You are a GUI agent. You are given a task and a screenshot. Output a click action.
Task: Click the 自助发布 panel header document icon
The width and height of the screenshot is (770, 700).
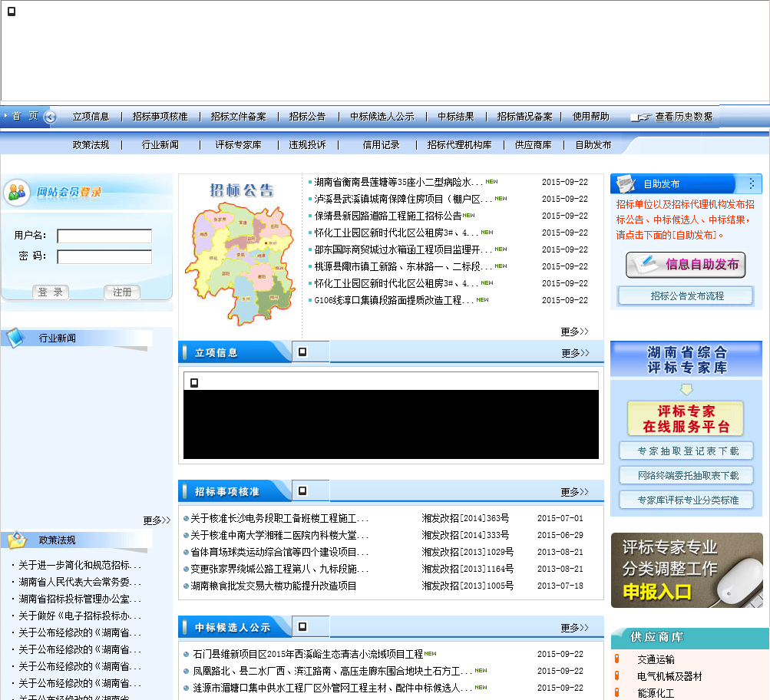pos(626,184)
